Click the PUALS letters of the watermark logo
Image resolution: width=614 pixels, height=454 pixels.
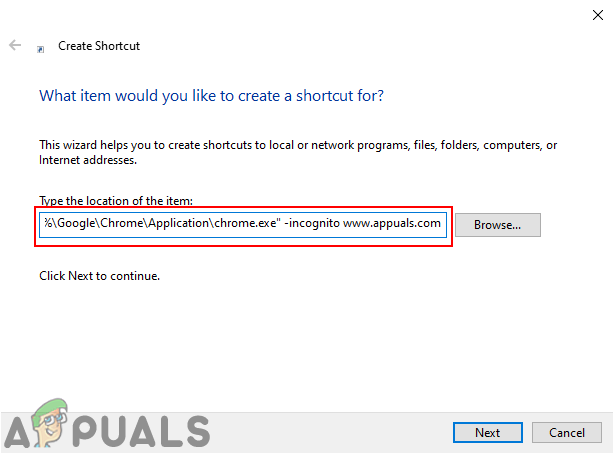[x=141, y=432]
